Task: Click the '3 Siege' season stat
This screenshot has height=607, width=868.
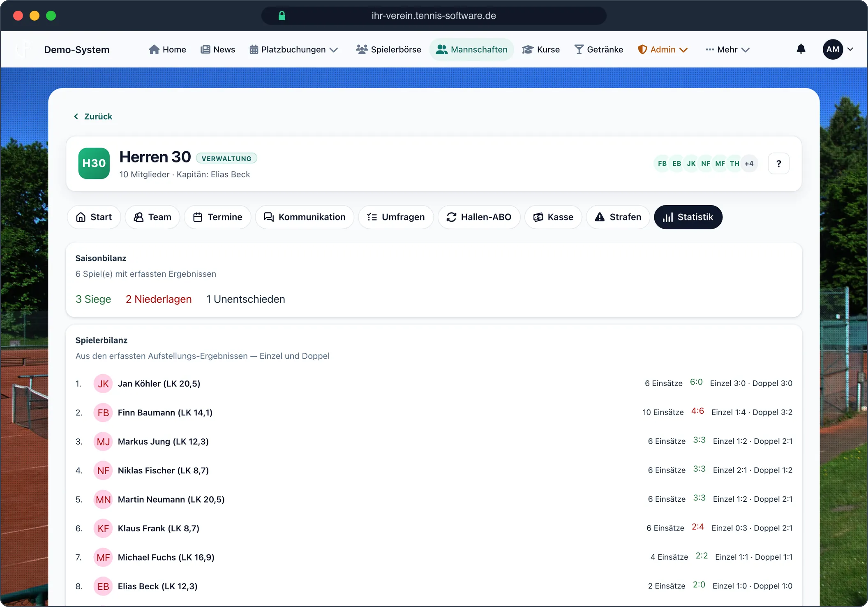Action: pyautogui.click(x=93, y=299)
